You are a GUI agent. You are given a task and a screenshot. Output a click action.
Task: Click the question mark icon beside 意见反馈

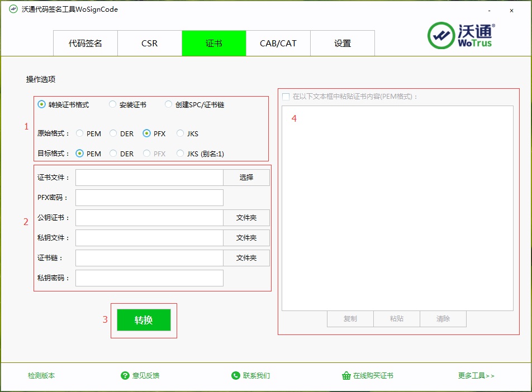[125, 376]
